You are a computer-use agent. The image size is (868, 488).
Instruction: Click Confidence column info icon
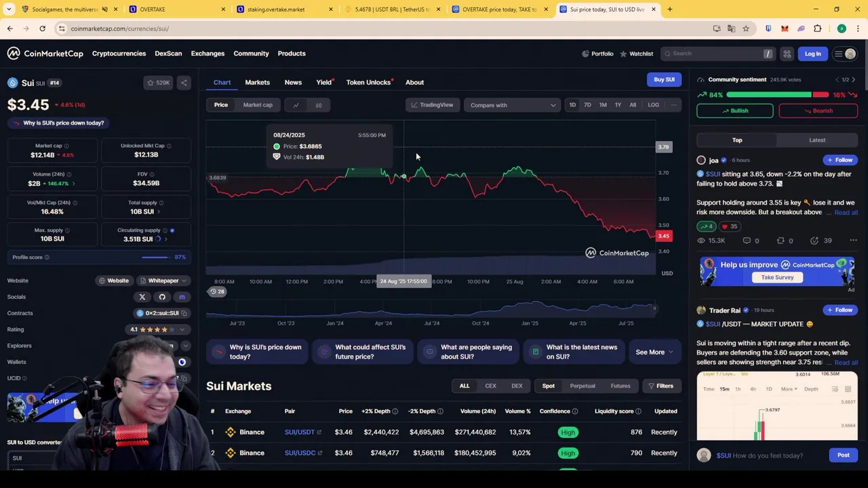click(574, 411)
